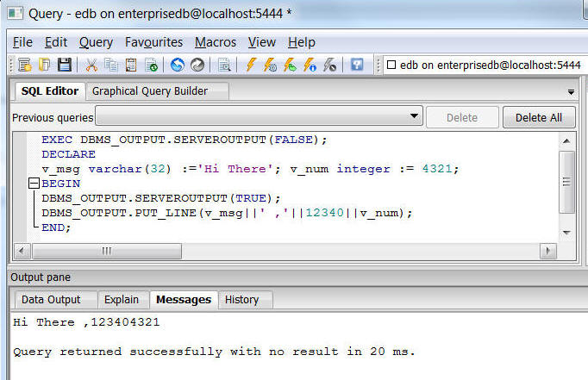The image size is (588, 380).
Task: Click the Save file toolbar icon
Action: click(64, 65)
